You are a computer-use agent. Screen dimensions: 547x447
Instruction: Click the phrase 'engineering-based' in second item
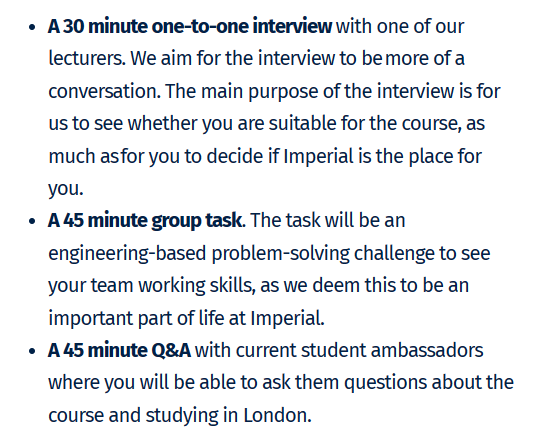pos(127,254)
